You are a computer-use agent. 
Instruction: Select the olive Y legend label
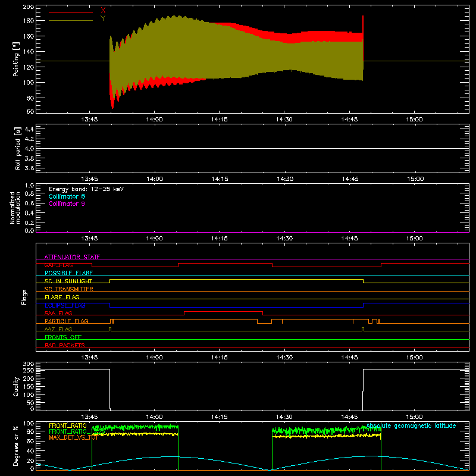pyautogui.click(x=103, y=18)
